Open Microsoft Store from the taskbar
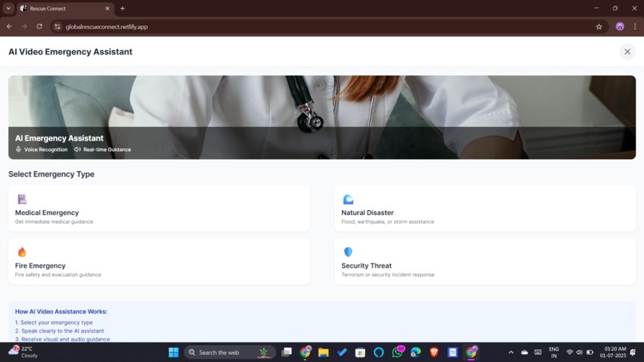Screen dimensions: 644x362 click(360, 352)
